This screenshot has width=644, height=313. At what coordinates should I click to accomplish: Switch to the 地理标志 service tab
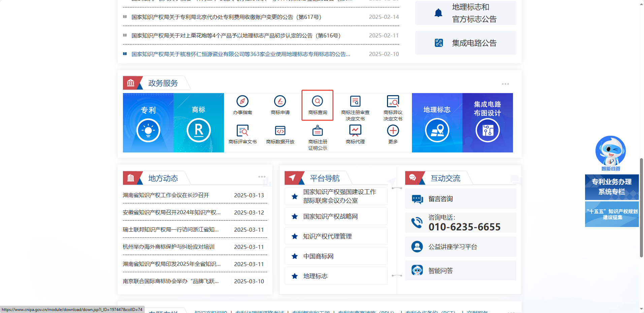(x=437, y=123)
